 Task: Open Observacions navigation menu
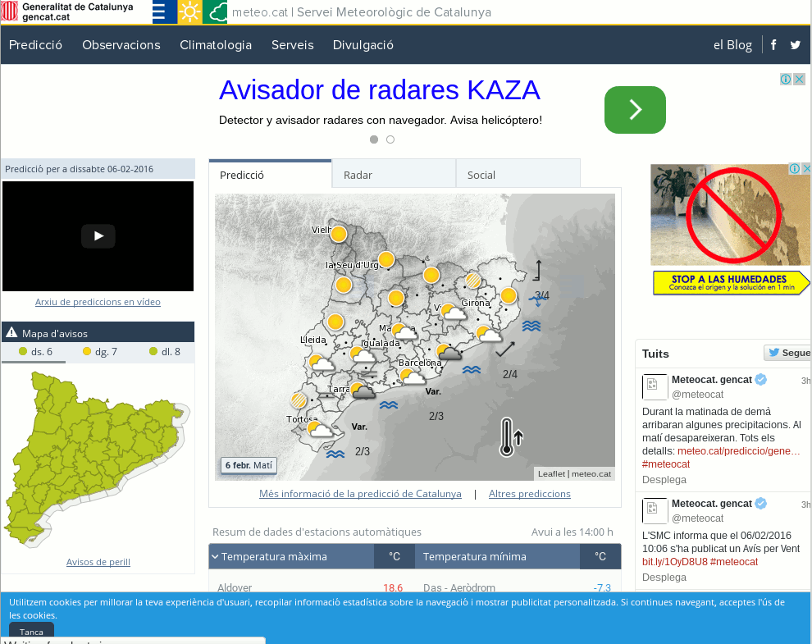click(121, 45)
